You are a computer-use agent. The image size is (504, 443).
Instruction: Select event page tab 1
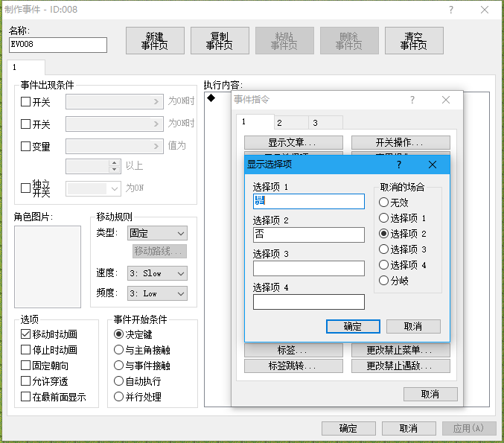(x=26, y=67)
